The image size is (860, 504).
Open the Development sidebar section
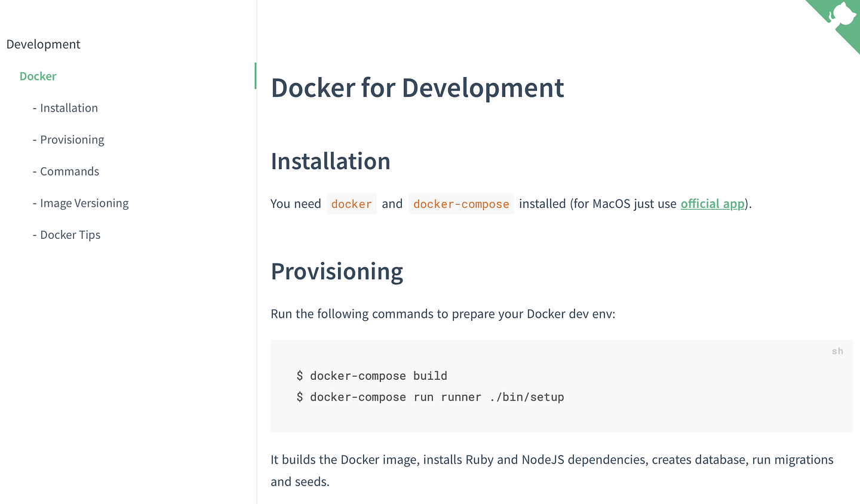coord(43,44)
